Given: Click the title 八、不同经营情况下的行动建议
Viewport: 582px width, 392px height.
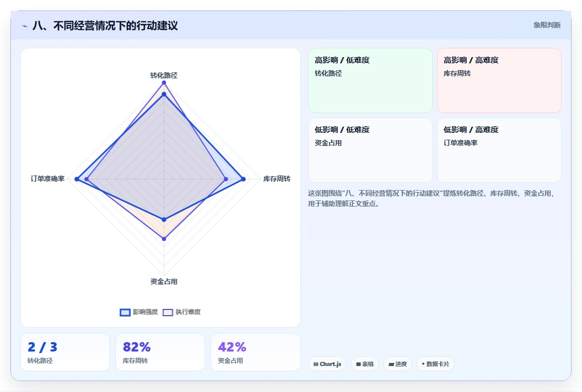Looking at the screenshot, I should (x=105, y=25).
